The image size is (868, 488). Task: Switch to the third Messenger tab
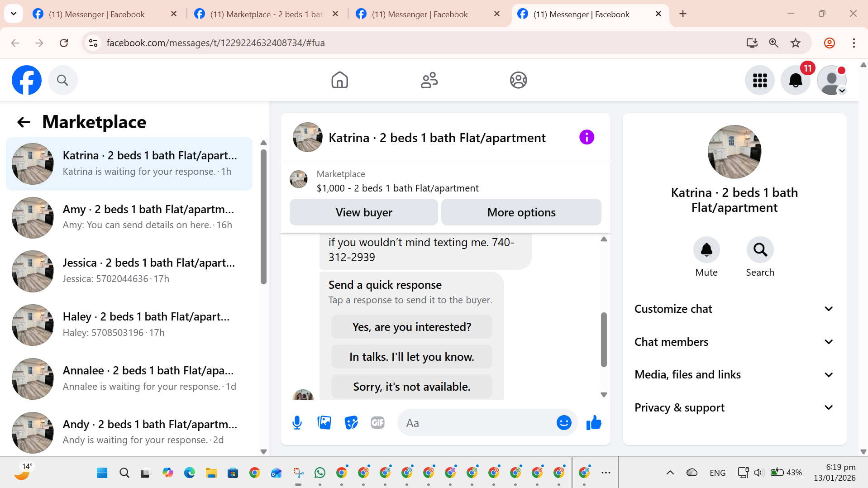(427, 14)
